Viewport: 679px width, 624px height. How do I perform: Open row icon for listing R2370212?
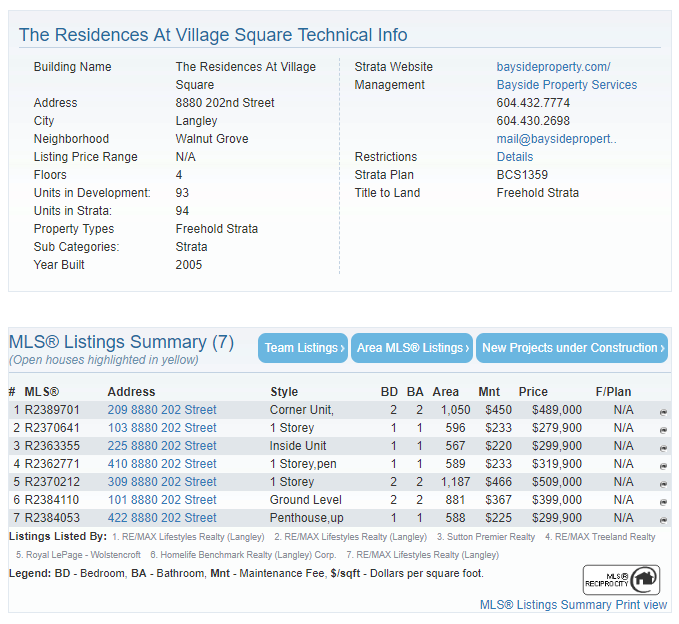click(663, 484)
